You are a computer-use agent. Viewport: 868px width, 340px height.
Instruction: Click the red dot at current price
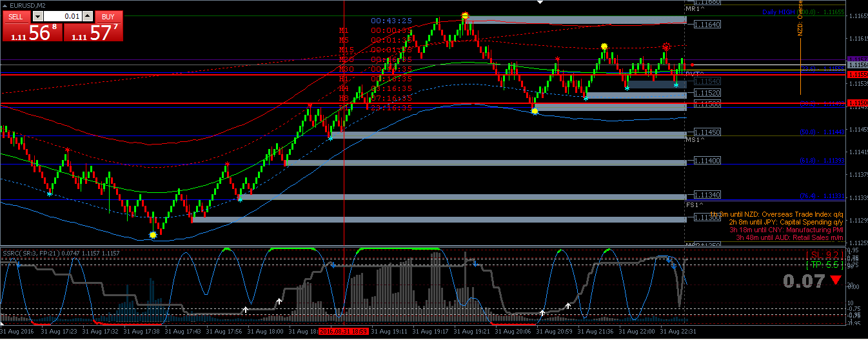point(692,65)
